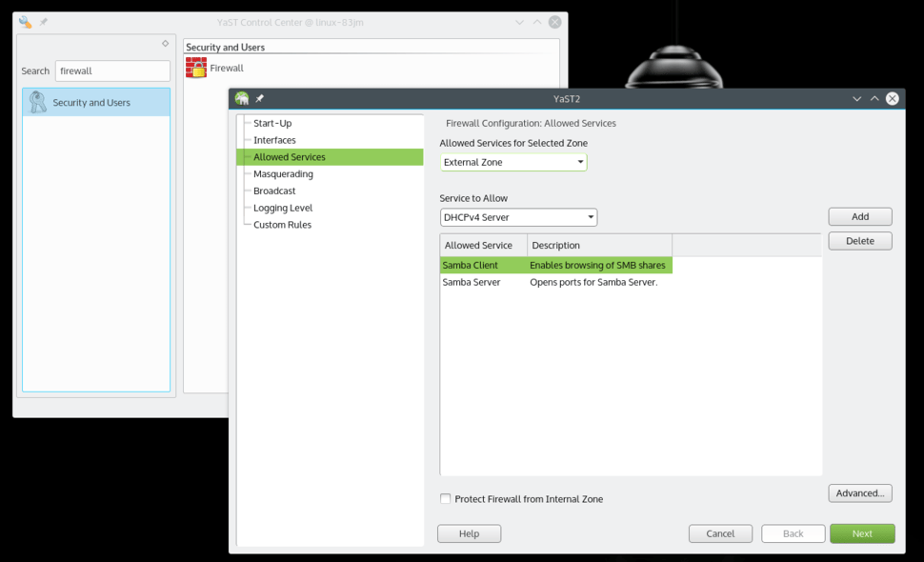Click the search field containing firewall
The image size is (924, 562).
[111, 70]
